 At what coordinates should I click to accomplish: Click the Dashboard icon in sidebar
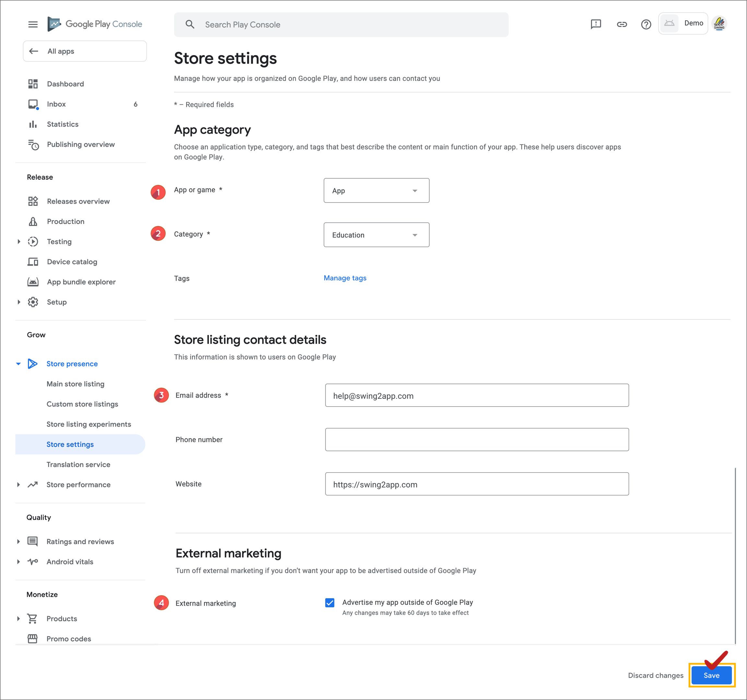pyautogui.click(x=33, y=84)
